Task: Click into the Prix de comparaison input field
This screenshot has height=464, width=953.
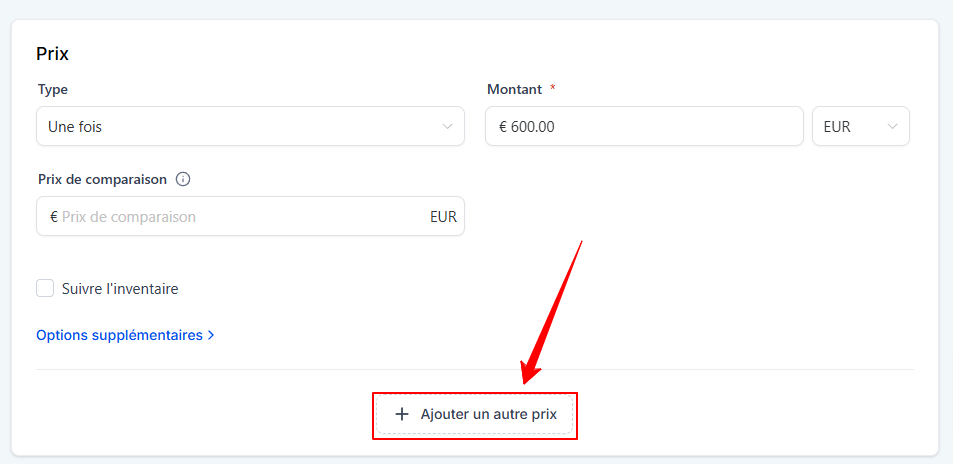Action: click(250, 216)
